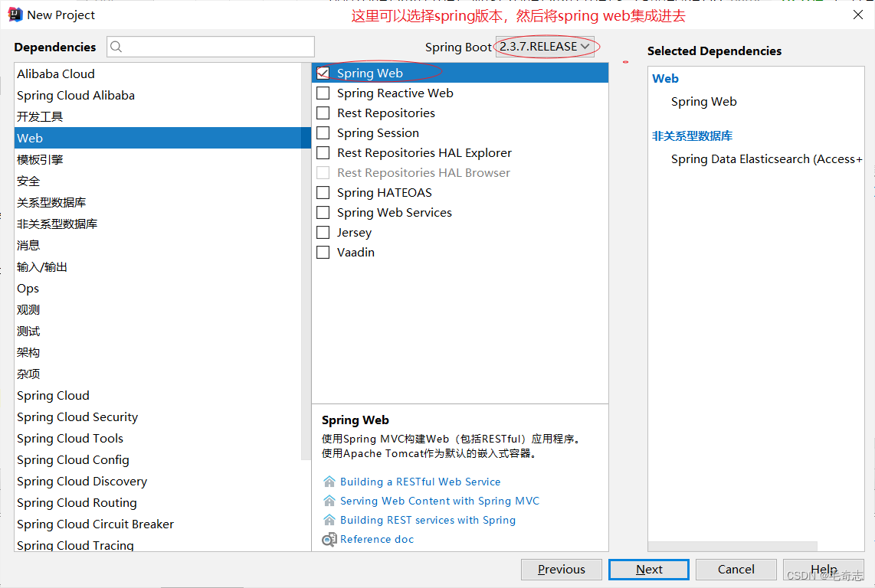Open the 测试 category
The image size is (875, 588).
click(157, 332)
